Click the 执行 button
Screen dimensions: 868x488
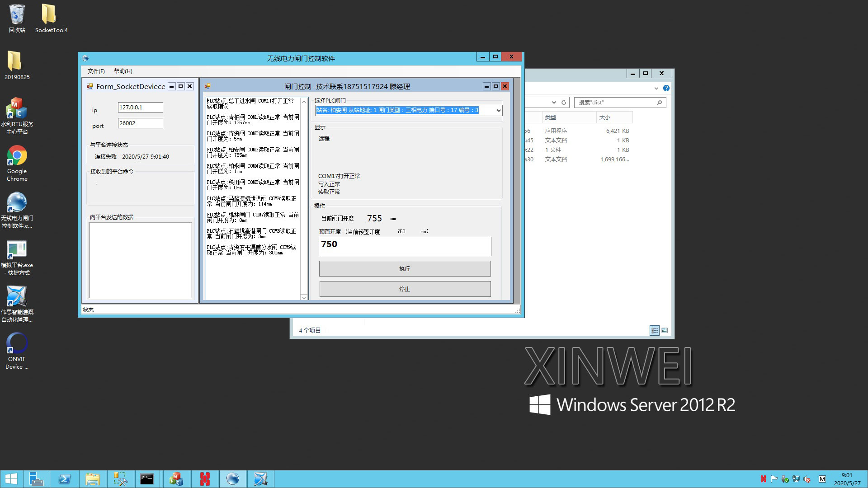click(x=405, y=268)
